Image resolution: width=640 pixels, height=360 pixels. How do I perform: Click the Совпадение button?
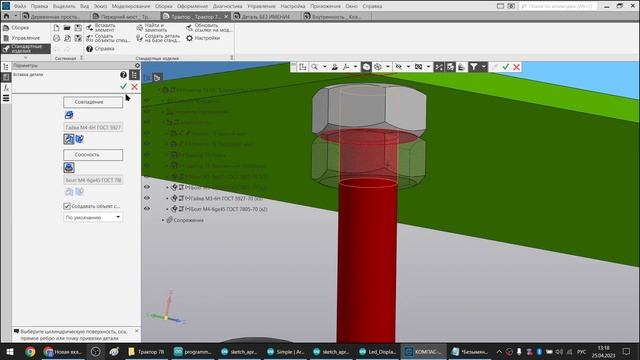click(93, 102)
